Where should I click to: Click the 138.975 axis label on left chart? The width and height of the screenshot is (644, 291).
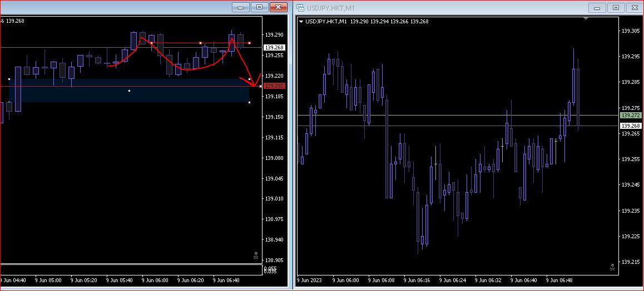tap(275, 219)
